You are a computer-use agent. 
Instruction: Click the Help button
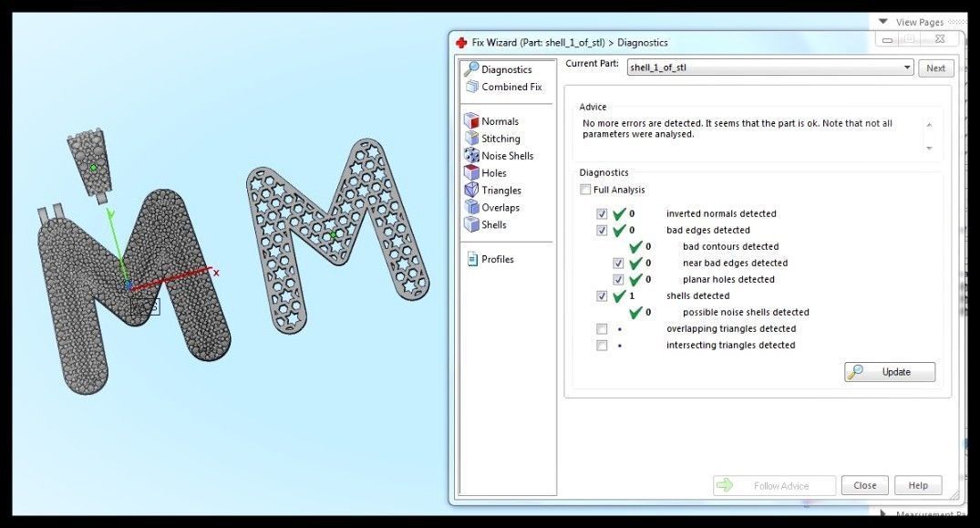click(x=917, y=485)
